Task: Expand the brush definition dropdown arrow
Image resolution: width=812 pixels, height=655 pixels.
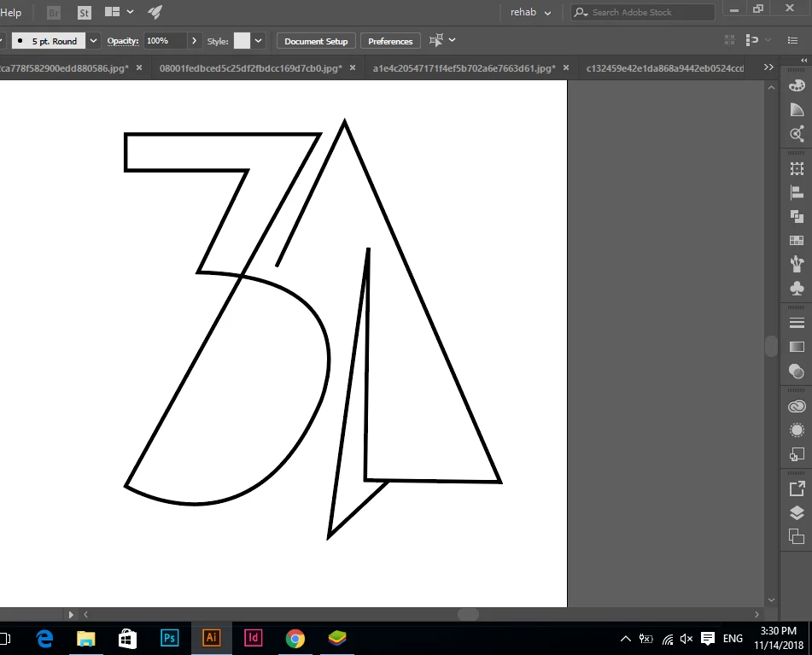Action: click(x=93, y=40)
